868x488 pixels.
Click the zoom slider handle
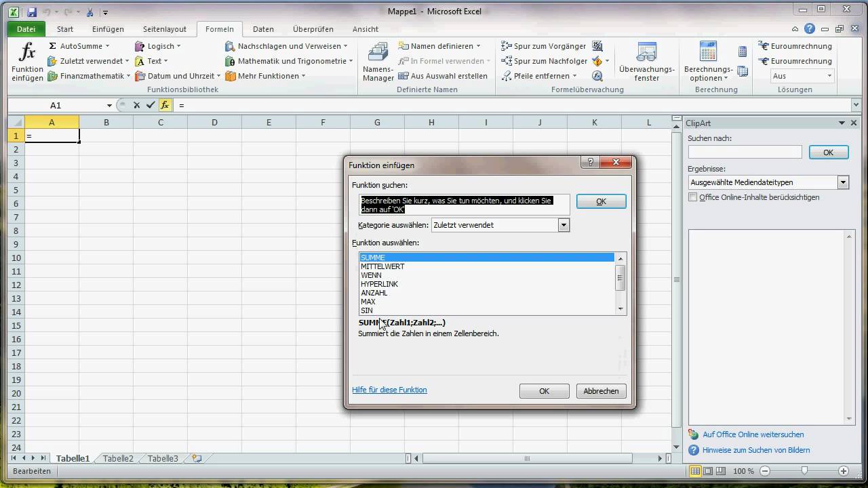click(804, 471)
